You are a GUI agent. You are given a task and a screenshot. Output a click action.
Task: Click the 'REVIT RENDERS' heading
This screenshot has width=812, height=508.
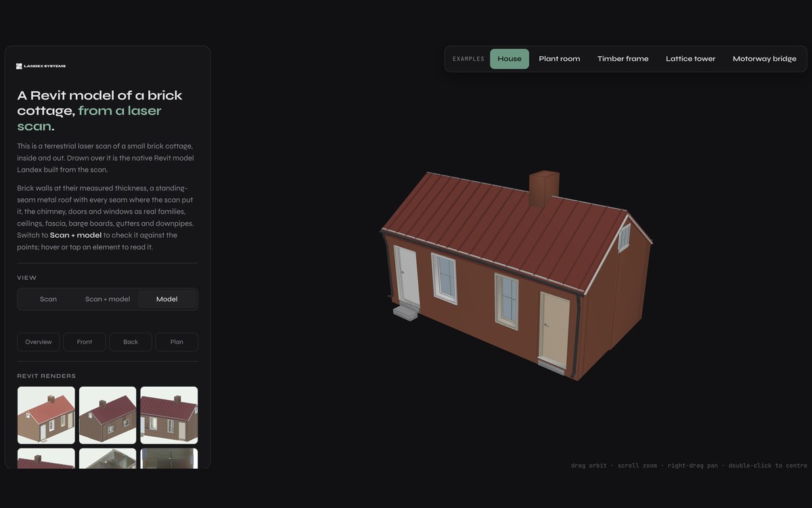pyautogui.click(x=47, y=376)
